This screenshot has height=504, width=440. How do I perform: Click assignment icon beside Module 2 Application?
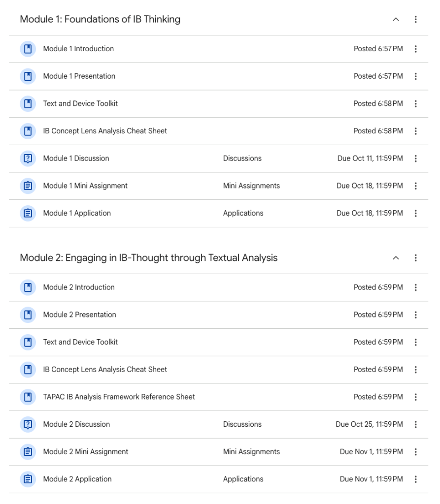(28, 479)
